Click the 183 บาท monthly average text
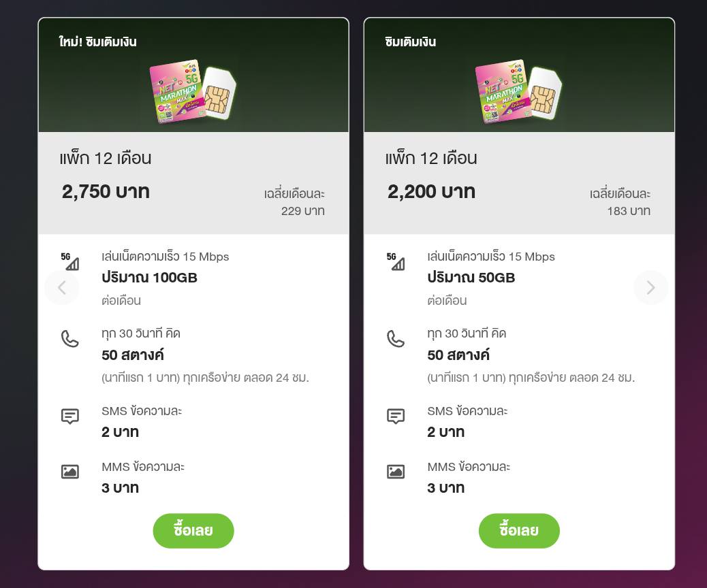Viewport: 707px width, 588px height. coord(629,211)
